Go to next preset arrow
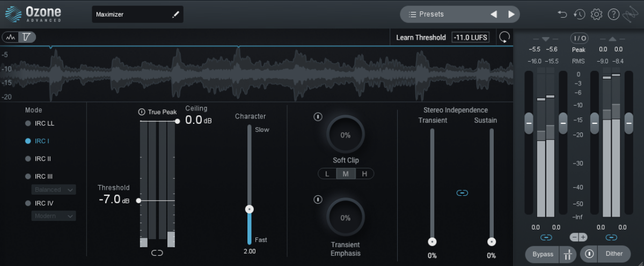The height and width of the screenshot is (266, 644). [x=511, y=14]
